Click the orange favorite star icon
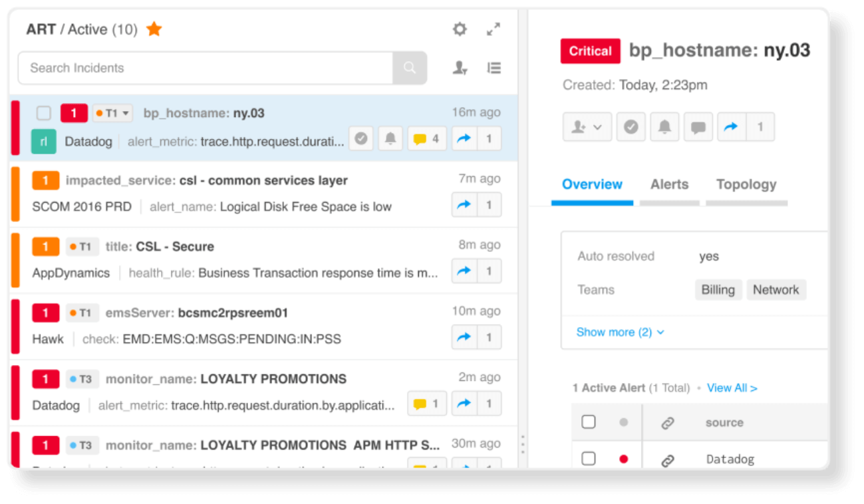Image resolution: width=864 pixels, height=504 pixels. click(x=154, y=29)
